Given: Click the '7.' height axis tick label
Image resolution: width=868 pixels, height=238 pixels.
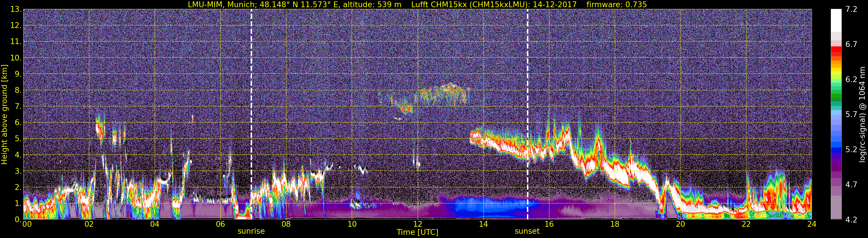Looking at the screenshot, I should point(18,107).
